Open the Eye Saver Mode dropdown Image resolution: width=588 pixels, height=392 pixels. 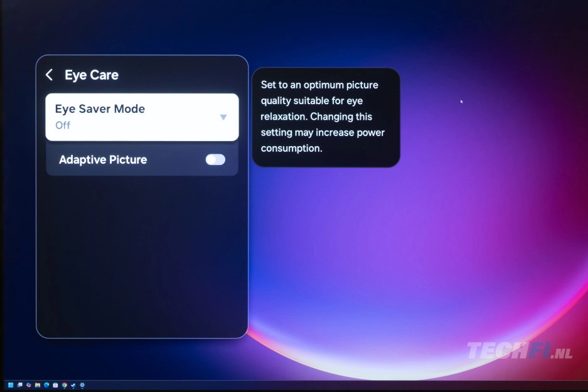pos(142,117)
